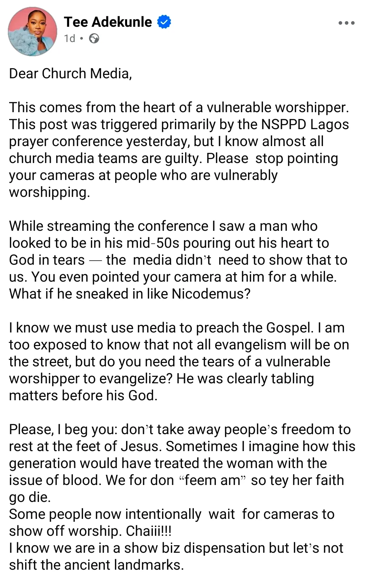Click the blue verified badge
The height and width of the screenshot is (588, 366).
click(164, 22)
